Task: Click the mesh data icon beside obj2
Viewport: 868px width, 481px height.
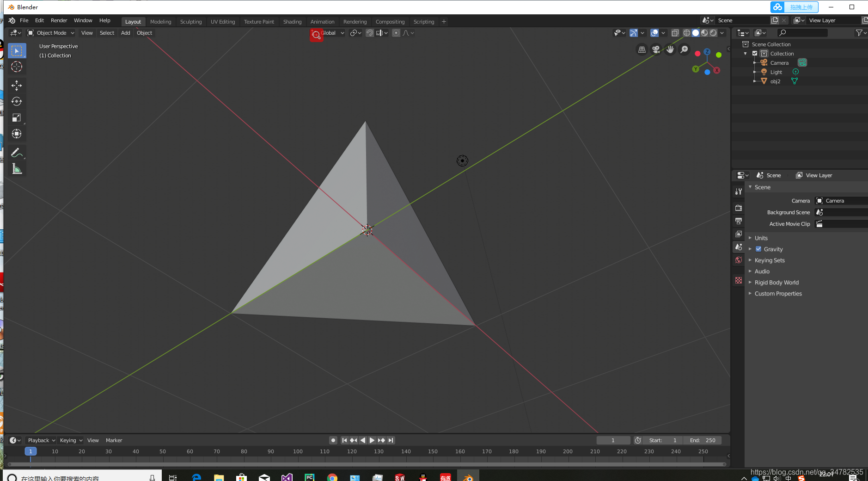Action: (x=795, y=81)
